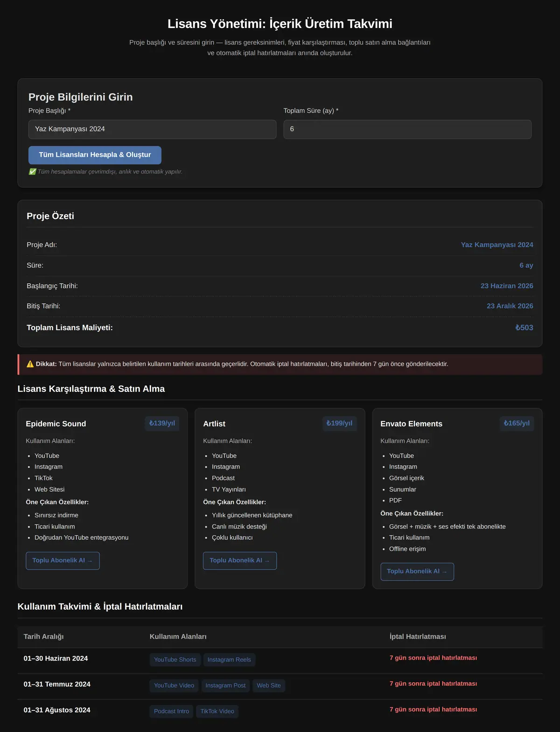This screenshot has width=560, height=732.
Task: Click the Podcast Intro tag
Action: pos(171,711)
